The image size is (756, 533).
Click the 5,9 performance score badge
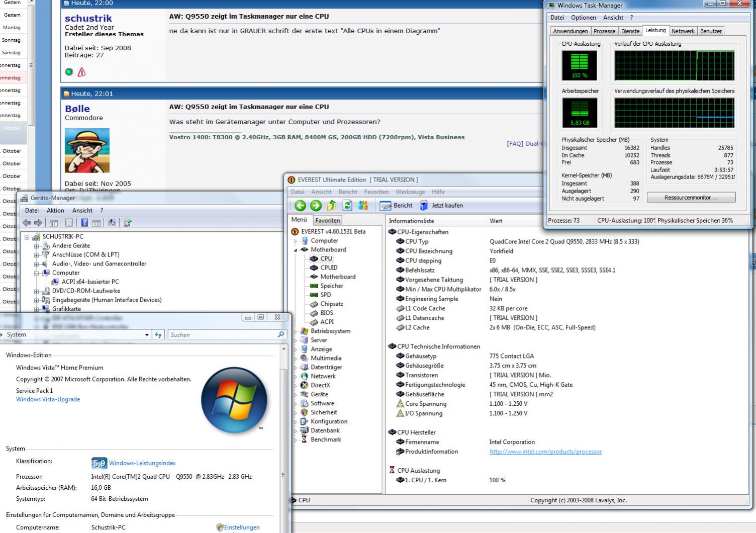(x=99, y=463)
